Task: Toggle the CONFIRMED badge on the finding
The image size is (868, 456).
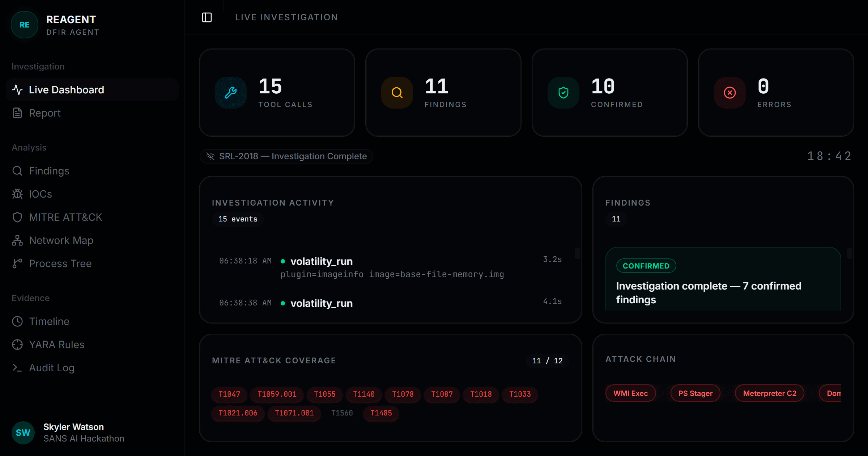Action: (646, 266)
